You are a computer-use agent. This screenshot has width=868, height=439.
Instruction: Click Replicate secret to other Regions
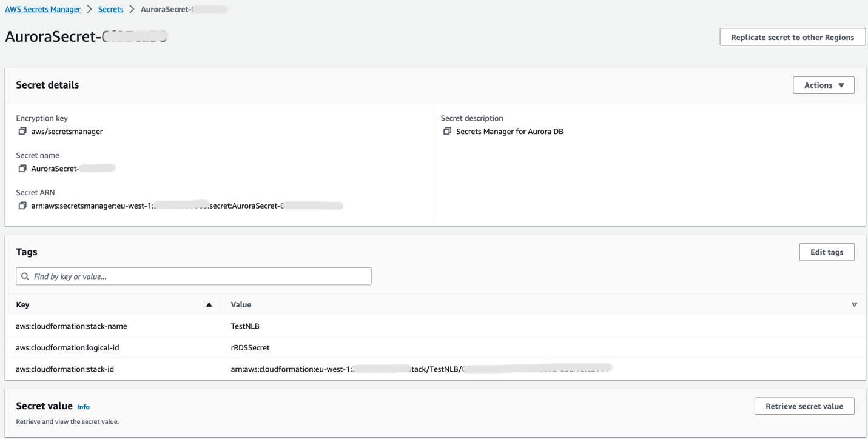click(792, 37)
